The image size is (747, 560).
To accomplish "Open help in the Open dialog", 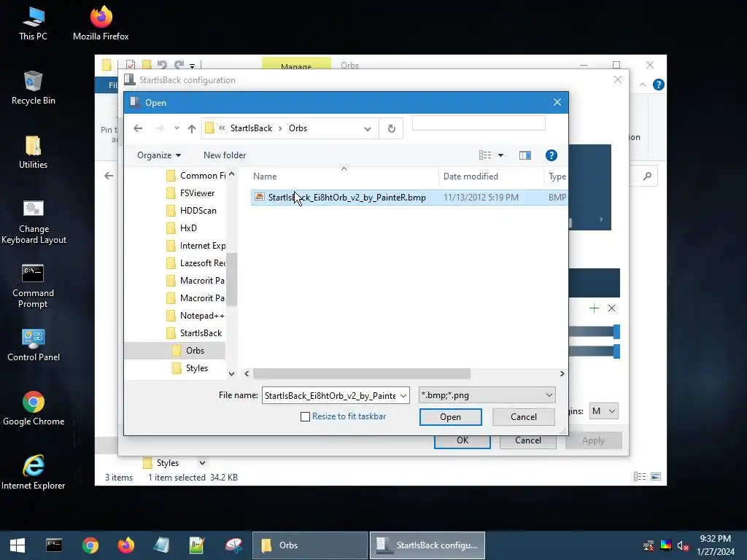I will pyautogui.click(x=551, y=155).
